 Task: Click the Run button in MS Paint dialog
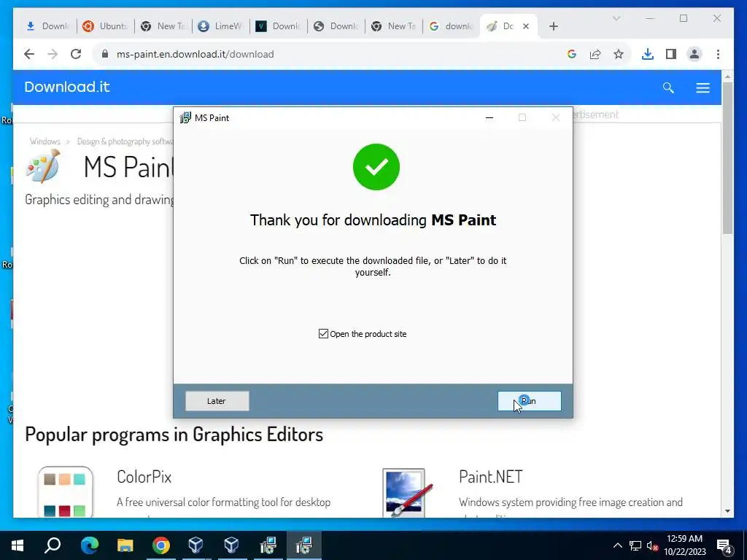(x=530, y=401)
